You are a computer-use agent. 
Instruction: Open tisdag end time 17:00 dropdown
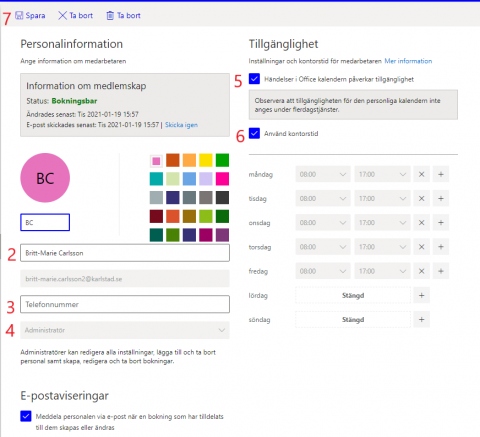coord(382,199)
